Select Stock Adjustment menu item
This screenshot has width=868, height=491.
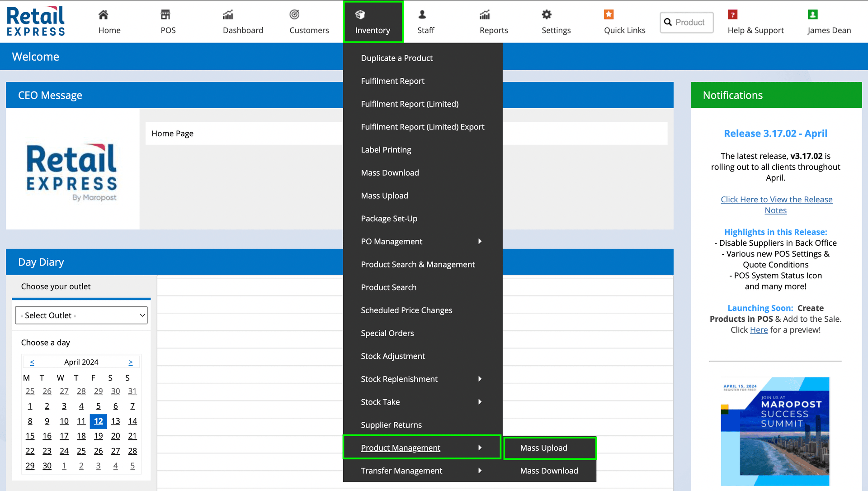click(x=393, y=356)
